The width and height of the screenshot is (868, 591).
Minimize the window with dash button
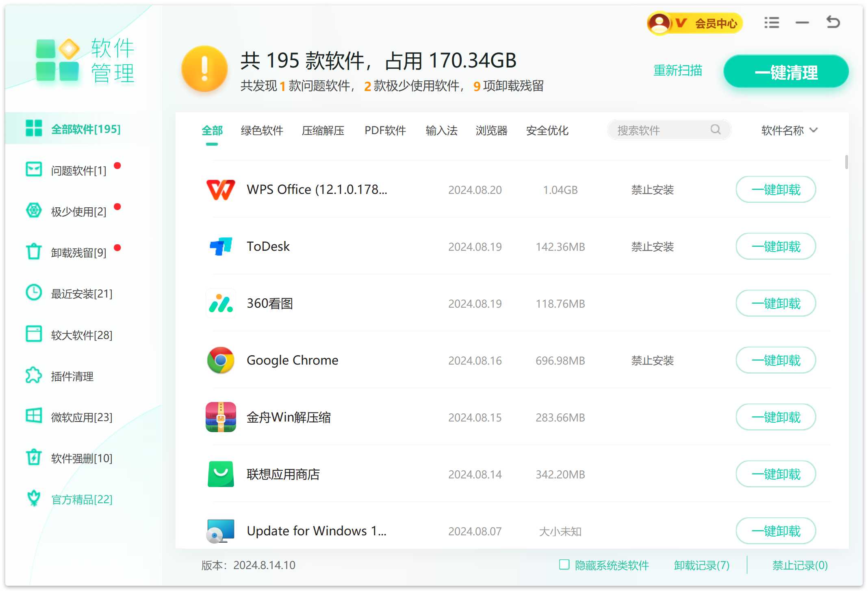802,23
